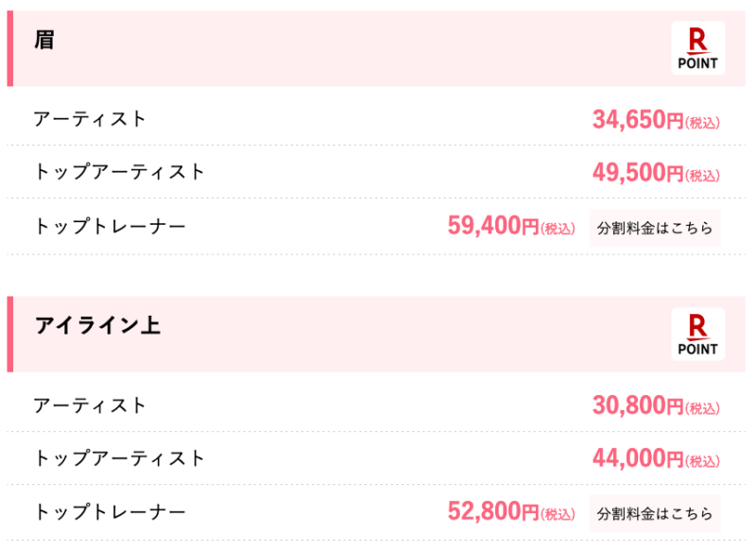This screenshot has height=552, width=756.
Task: Select the 眉 section header
Action: (376, 48)
